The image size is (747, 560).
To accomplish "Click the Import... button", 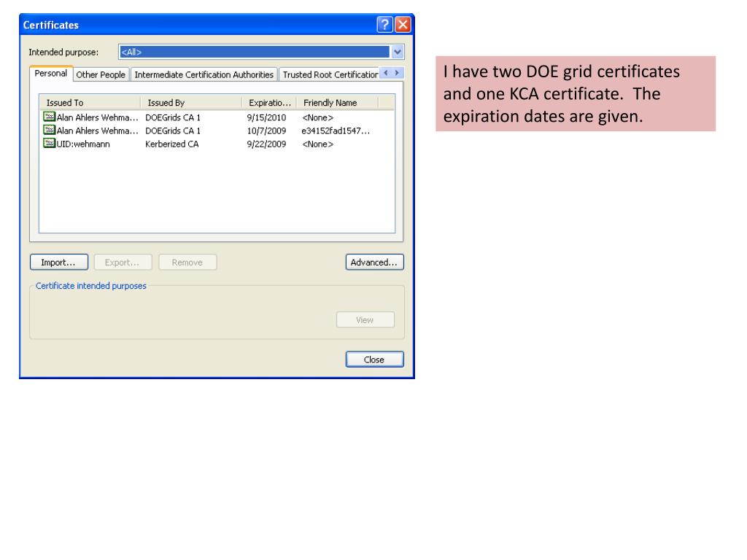I will point(58,262).
